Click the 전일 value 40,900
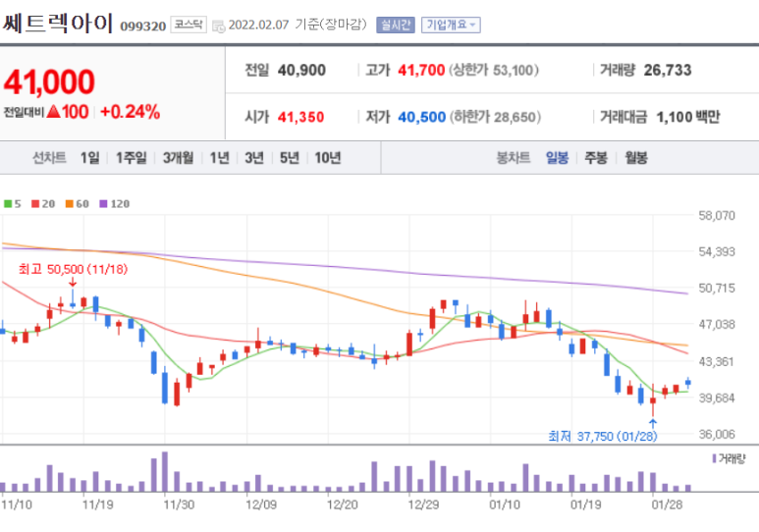The height and width of the screenshot is (532, 759). tap(301, 71)
